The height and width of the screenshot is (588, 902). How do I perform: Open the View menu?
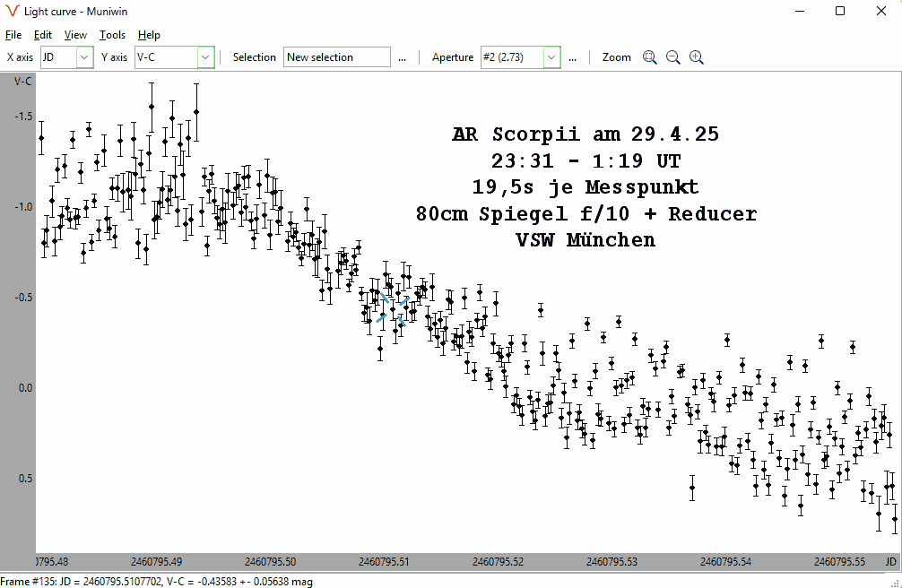point(75,35)
